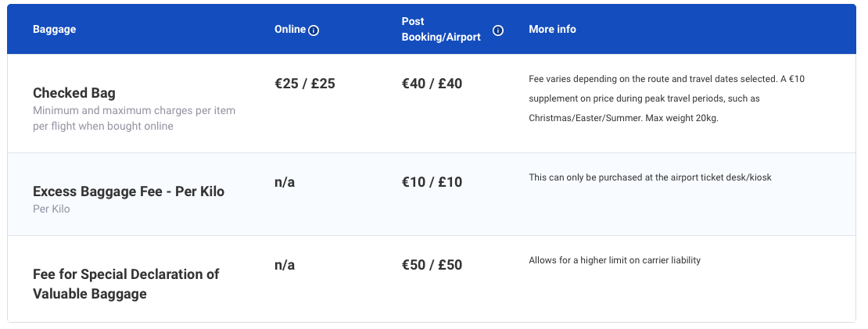Click the €10 / £10 excess fee
The width and height of the screenshot is (868, 329).
pos(432,182)
